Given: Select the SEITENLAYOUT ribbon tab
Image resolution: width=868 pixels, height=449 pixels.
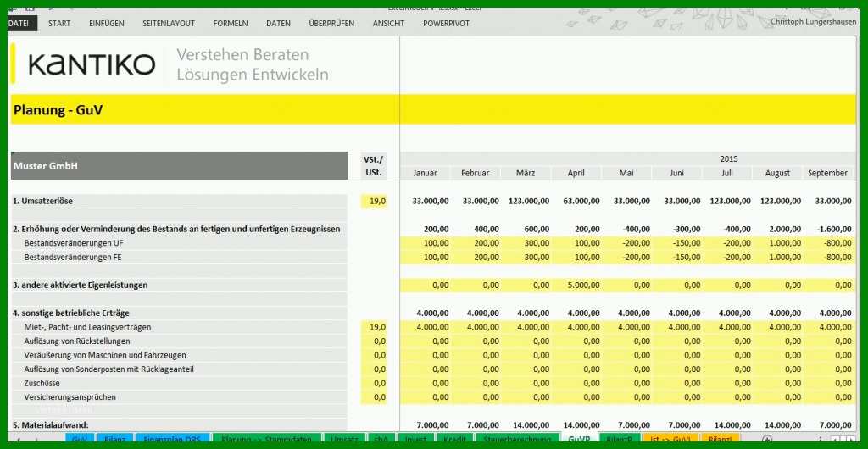Looking at the screenshot, I should tap(169, 23).
